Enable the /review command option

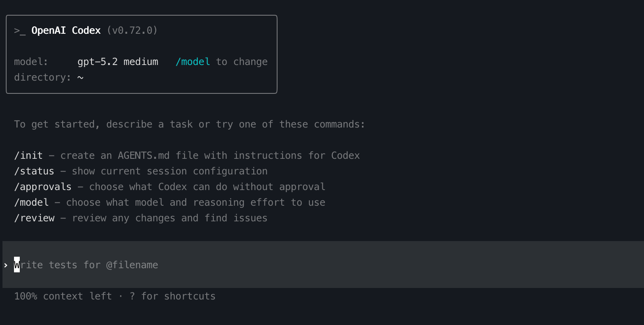click(34, 218)
